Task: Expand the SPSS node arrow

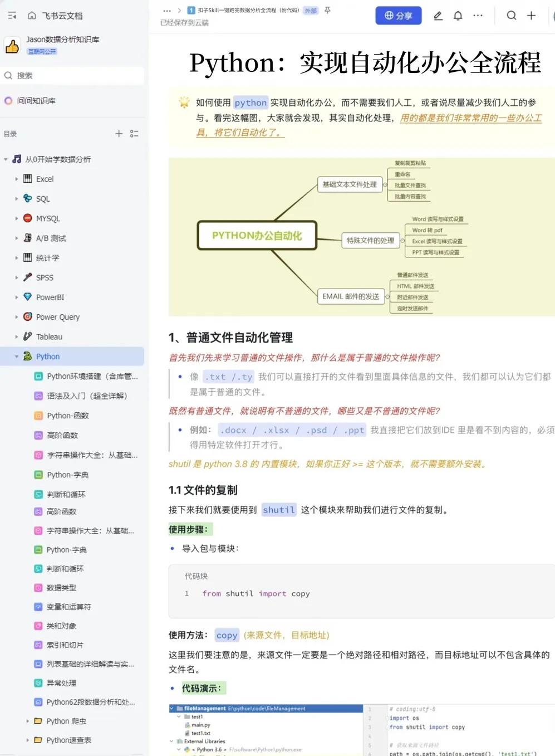Action: (x=16, y=278)
